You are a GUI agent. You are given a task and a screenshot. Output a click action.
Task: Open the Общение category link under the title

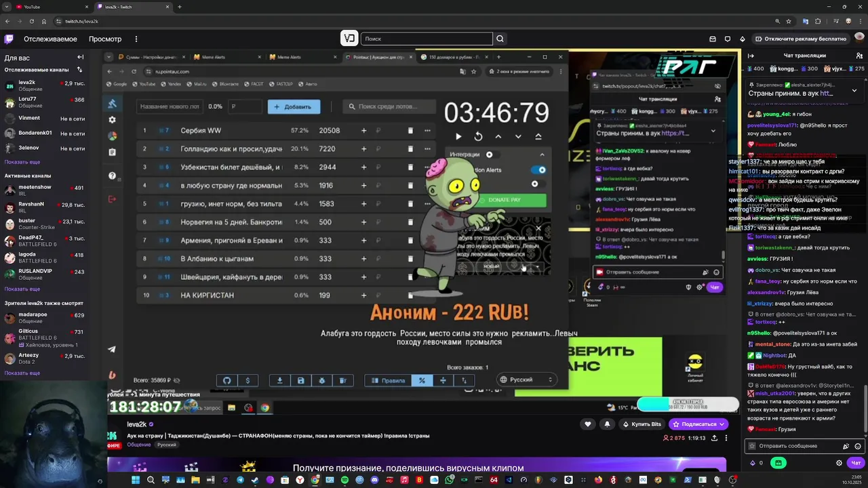pyautogui.click(x=139, y=445)
